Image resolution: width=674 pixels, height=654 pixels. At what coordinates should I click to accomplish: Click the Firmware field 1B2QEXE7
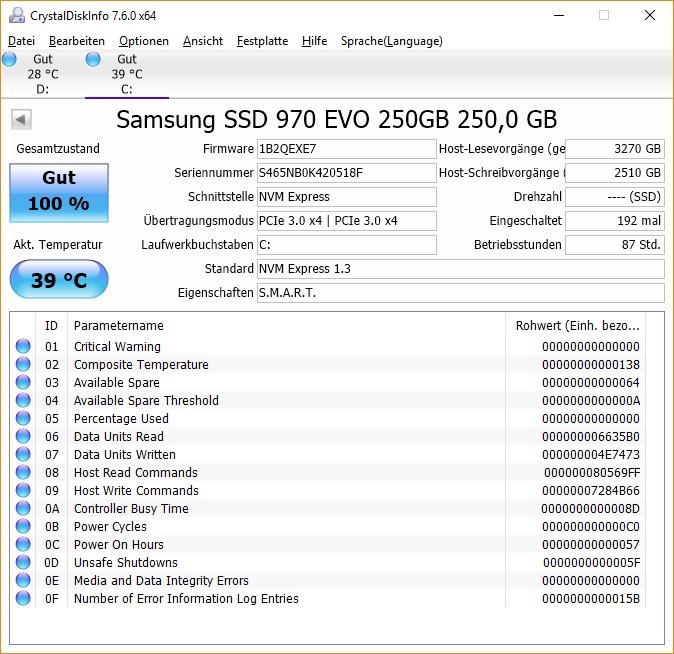pyautogui.click(x=346, y=149)
